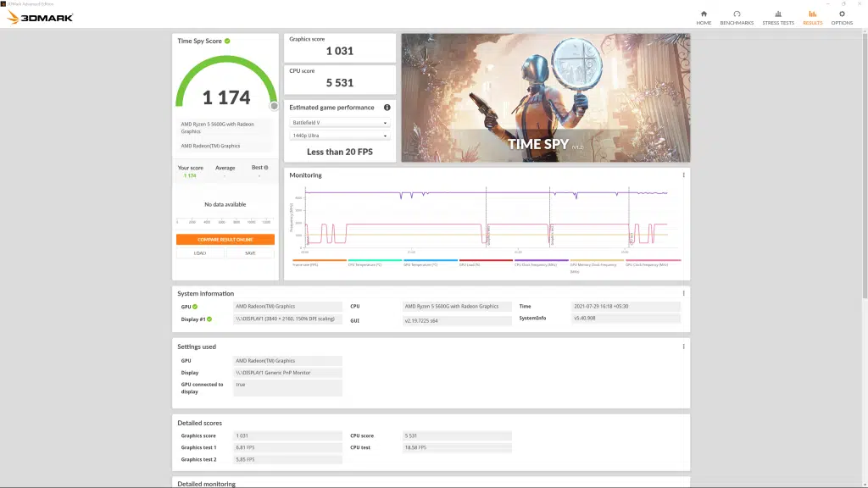
Task: Click the Graphics test 2 marker line in chart
Action: point(549,216)
